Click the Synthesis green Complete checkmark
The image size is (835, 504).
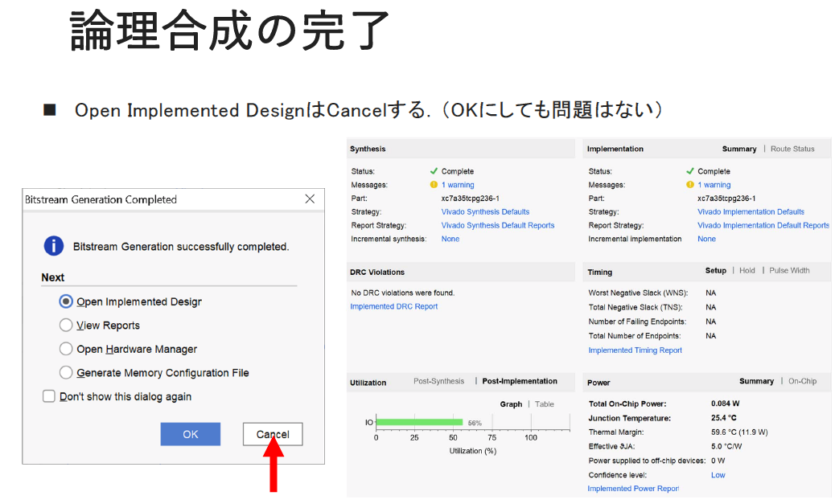click(434, 171)
